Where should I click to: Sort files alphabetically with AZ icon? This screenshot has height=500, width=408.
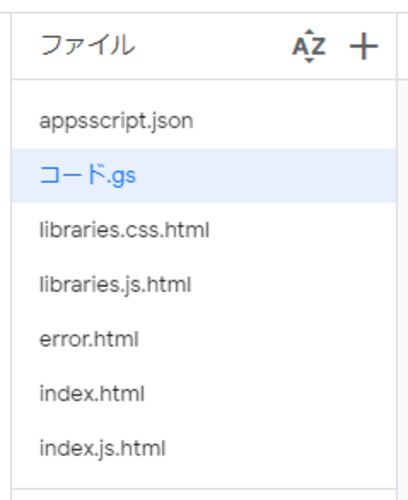click(x=309, y=46)
